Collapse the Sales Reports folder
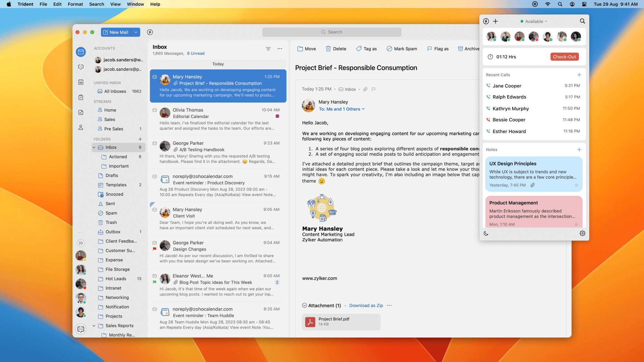 [94, 326]
